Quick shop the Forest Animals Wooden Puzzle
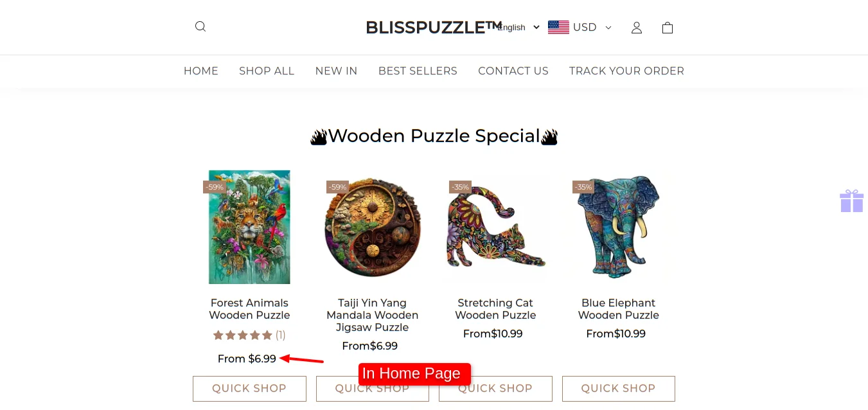This screenshot has height=410, width=868. pos(249,388)
